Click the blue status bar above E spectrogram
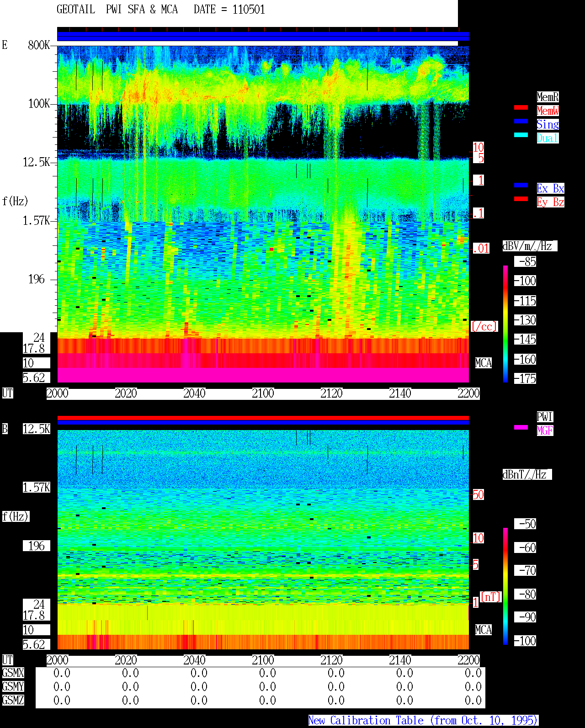The image size is (585, 728). 263,37
